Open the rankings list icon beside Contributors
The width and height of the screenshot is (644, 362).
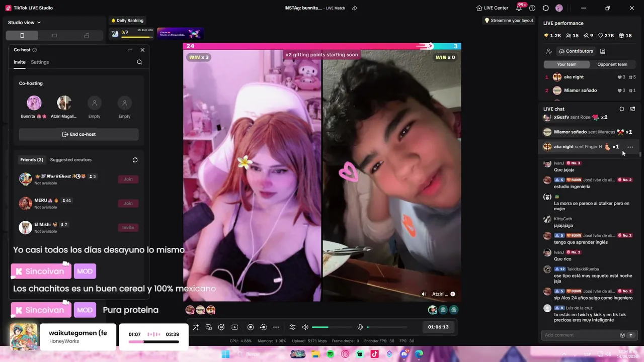click(x=603, y=51)
